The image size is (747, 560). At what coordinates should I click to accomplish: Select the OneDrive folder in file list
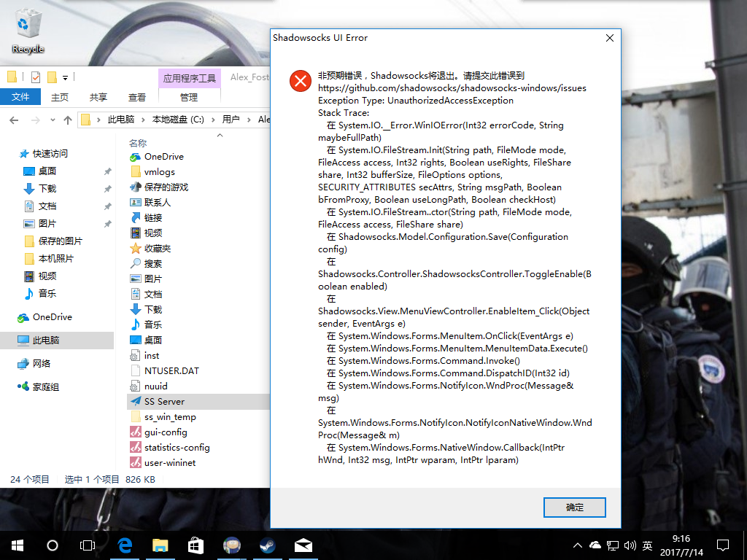click(x=164, y=157)
